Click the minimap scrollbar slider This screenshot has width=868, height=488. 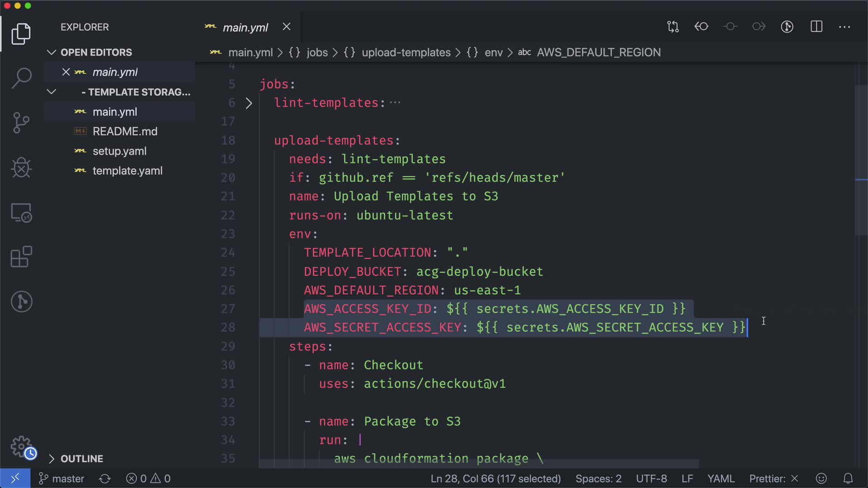(x=861, y=160)
